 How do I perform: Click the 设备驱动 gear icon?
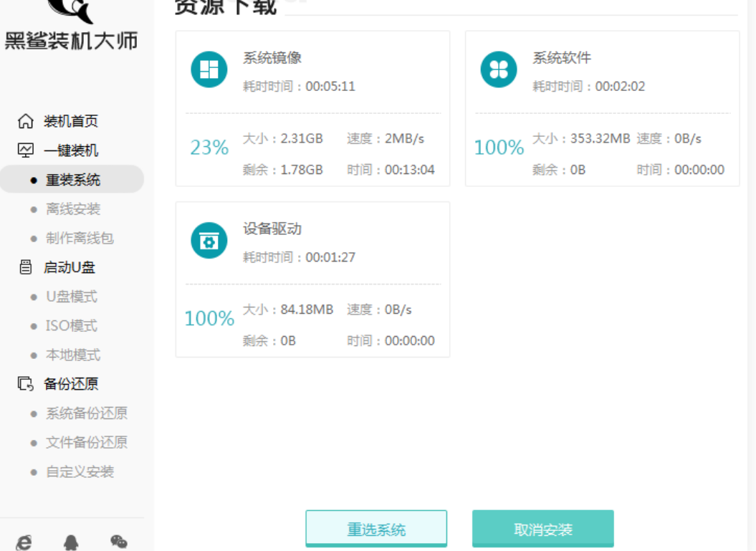(x=209, y=241)
